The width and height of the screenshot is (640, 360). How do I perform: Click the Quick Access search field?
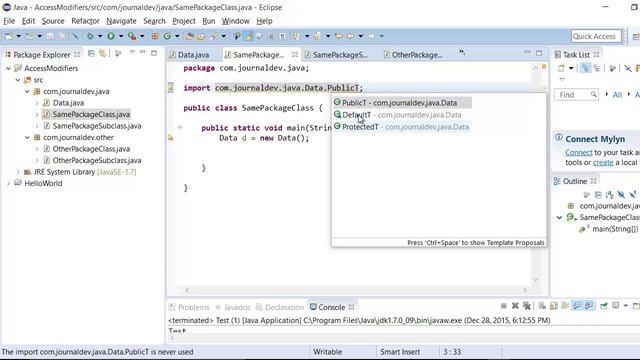(596, 36)
